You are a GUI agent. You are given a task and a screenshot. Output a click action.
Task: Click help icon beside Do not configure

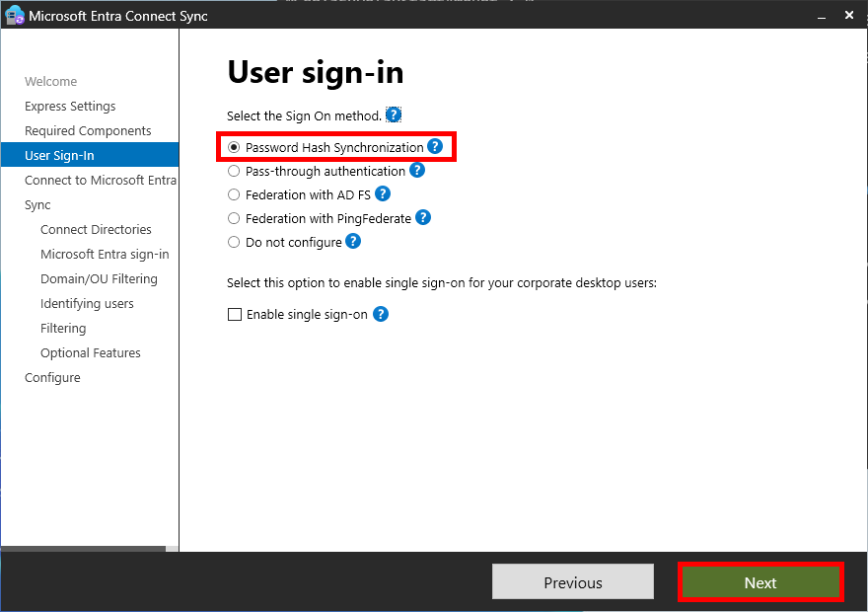point(353,241)
